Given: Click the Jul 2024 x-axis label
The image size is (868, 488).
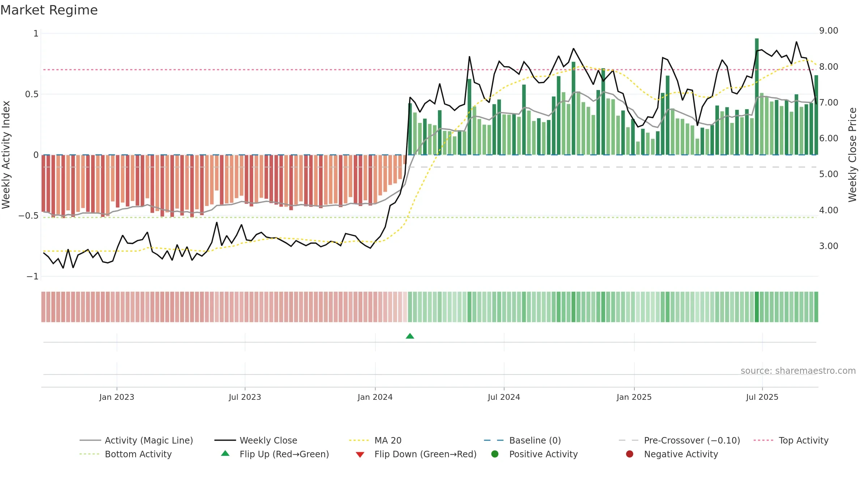Looking at the screenshot, I should coord(504,397).
